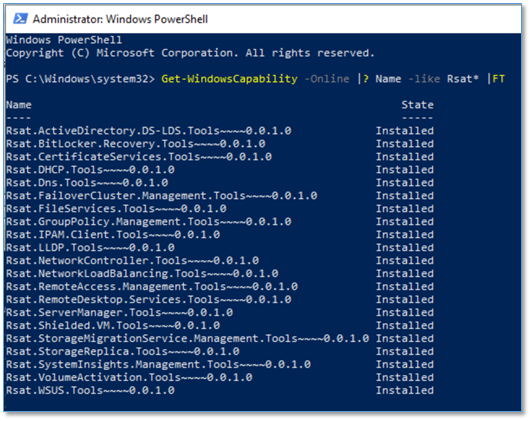Viewport: 531px width, 421px height.
Task: Click the Microsoft Corporation copyright line
Action: (x=190, y=53)
